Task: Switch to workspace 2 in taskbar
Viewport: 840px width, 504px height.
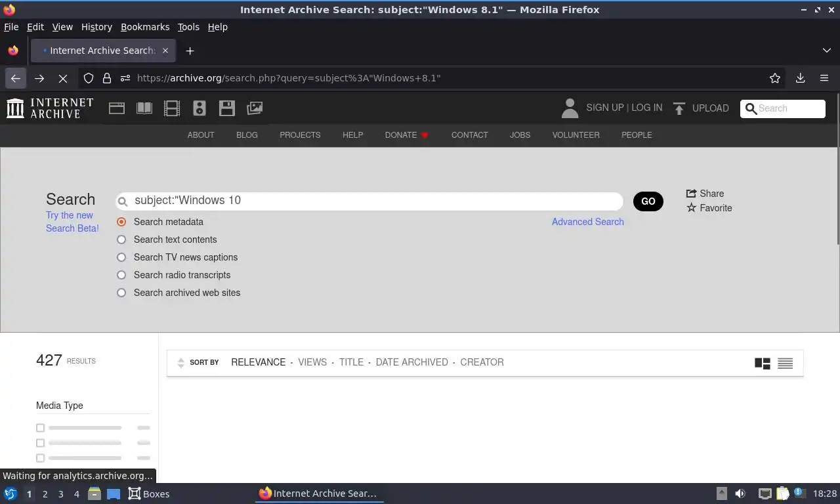Action: 45,494
